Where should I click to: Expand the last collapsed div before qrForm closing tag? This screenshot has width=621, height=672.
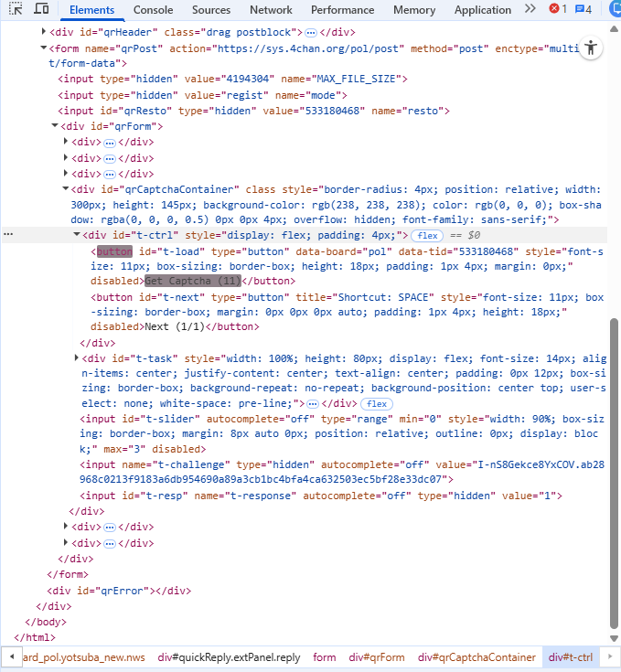click(66, 542)
